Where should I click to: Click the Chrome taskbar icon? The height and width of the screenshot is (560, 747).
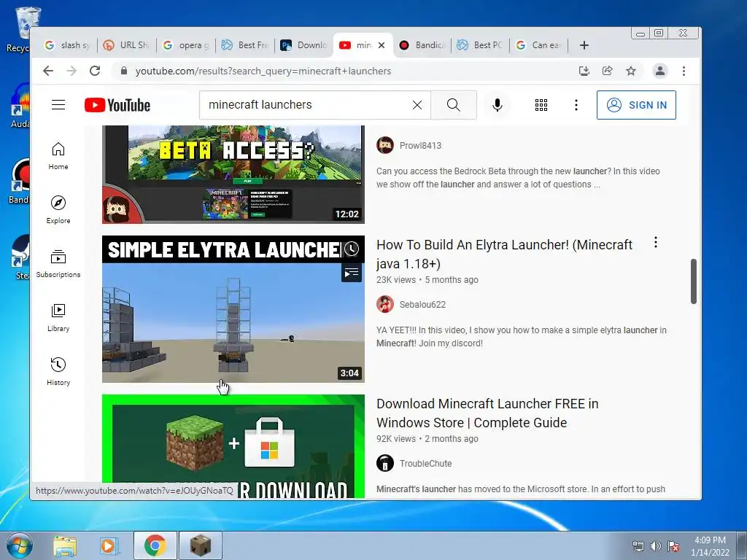[155, 545]
